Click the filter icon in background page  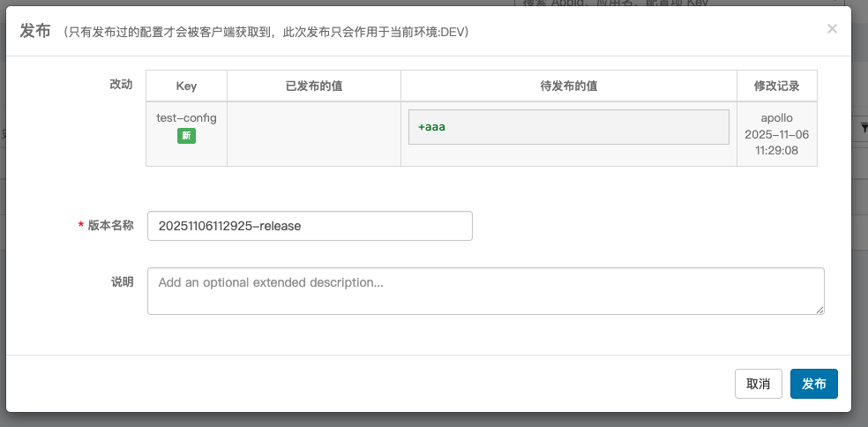tap(864, 128)
